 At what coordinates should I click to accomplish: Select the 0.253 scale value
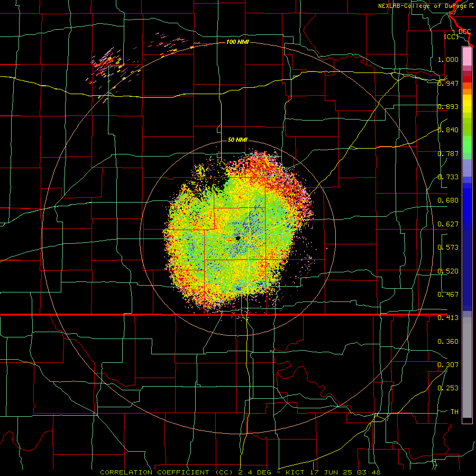448,388
